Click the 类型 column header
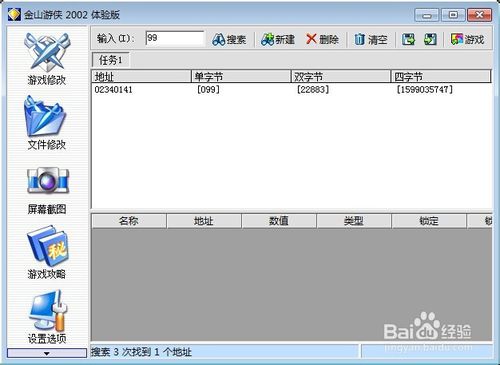 tap(354, 221)
